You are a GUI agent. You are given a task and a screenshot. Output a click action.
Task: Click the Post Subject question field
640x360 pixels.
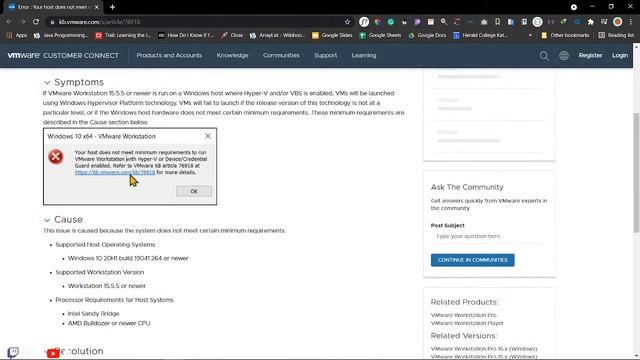(x=488, y=236)
